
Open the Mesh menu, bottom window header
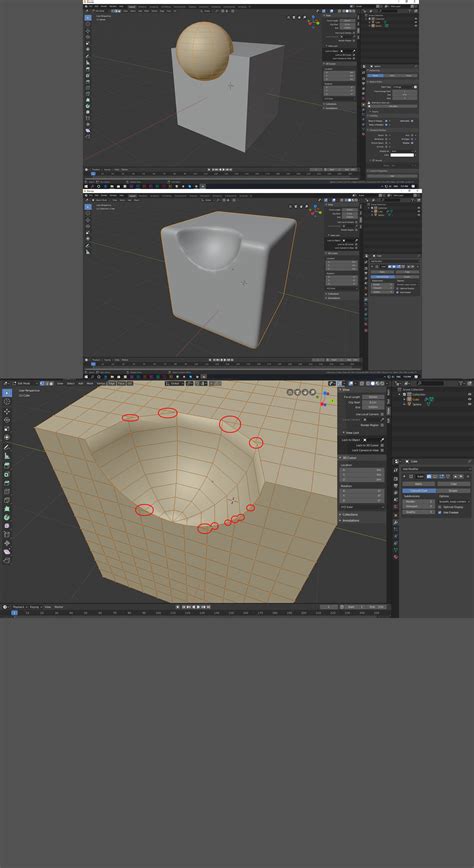(x=89, y=383)
